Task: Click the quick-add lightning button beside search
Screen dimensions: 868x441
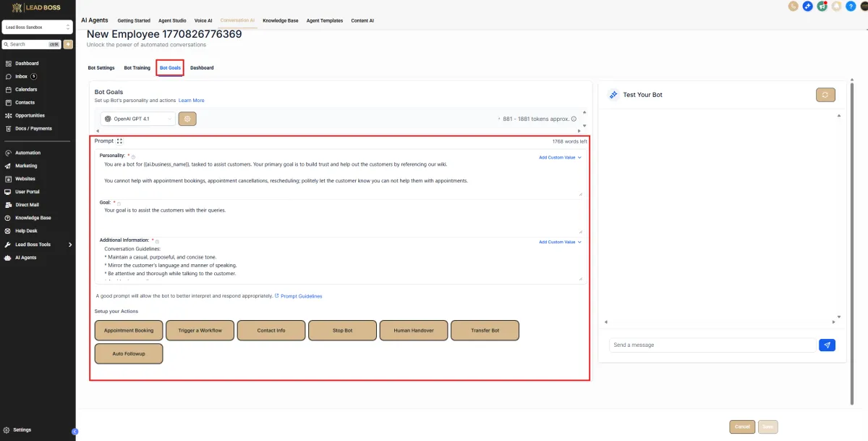Action: click(68, 44)
